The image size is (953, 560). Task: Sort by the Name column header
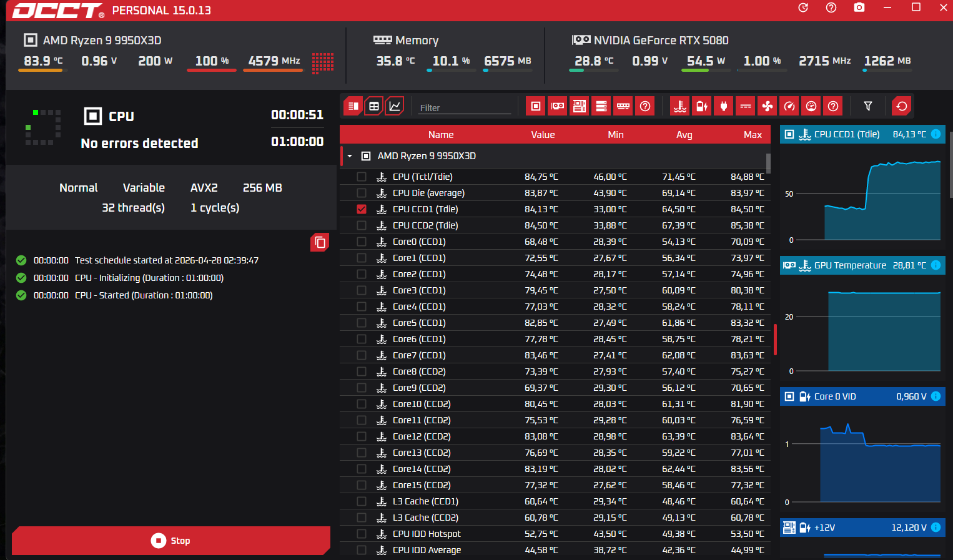coord(441,135)
